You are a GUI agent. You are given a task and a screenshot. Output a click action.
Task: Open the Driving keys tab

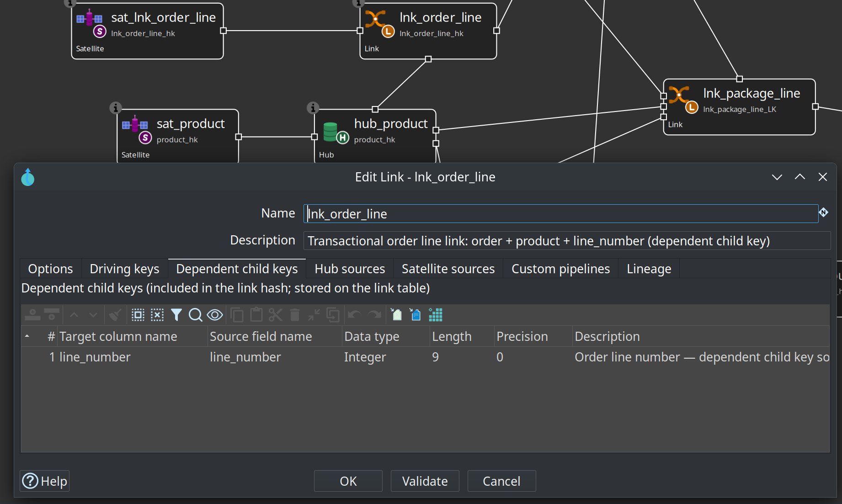[x=125, y=269]
